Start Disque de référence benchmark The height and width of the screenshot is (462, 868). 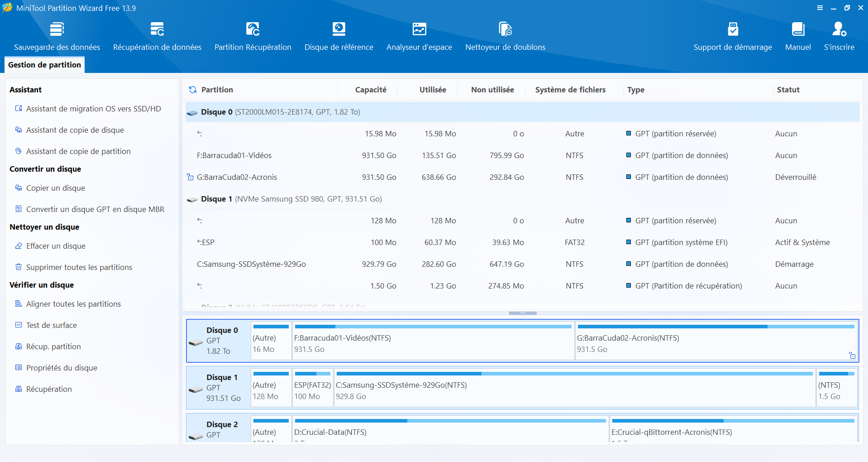[339, 36]
